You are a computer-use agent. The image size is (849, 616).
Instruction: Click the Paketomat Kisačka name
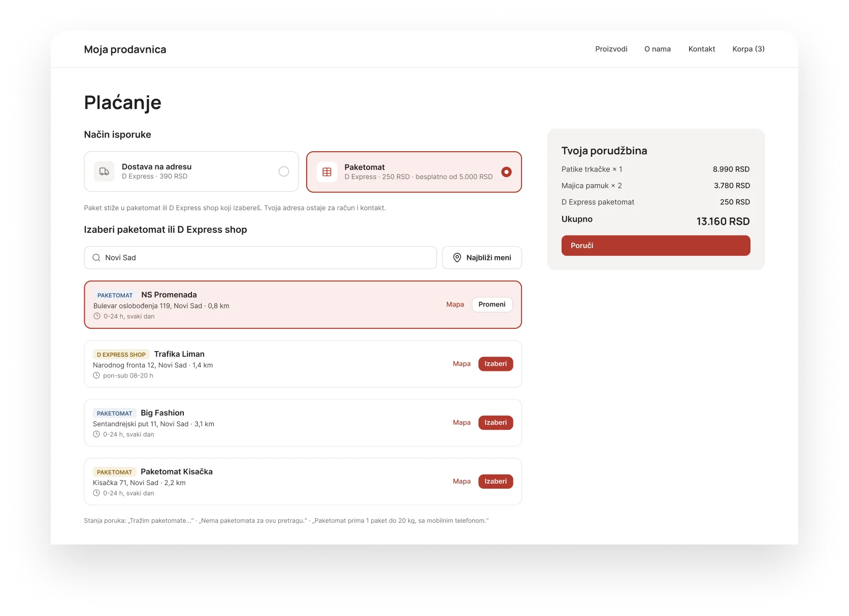[177, 472]
